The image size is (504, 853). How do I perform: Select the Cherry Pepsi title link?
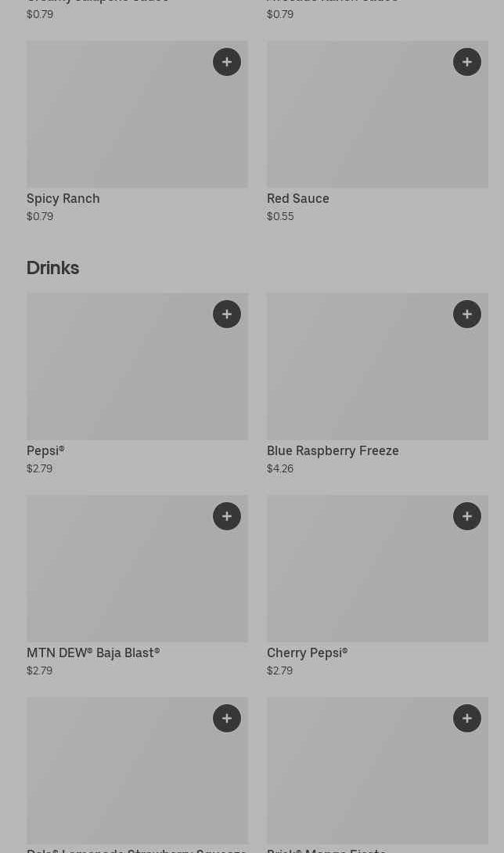307,652
